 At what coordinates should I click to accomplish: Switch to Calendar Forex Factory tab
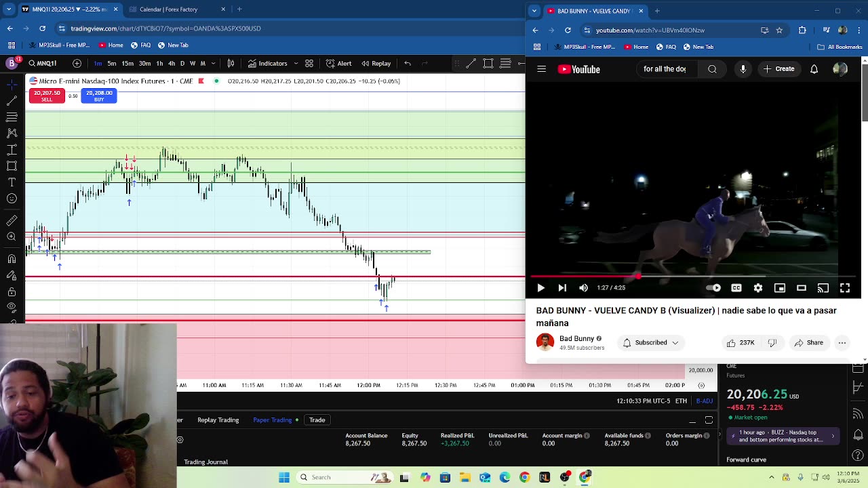click(x=178, y=9)
